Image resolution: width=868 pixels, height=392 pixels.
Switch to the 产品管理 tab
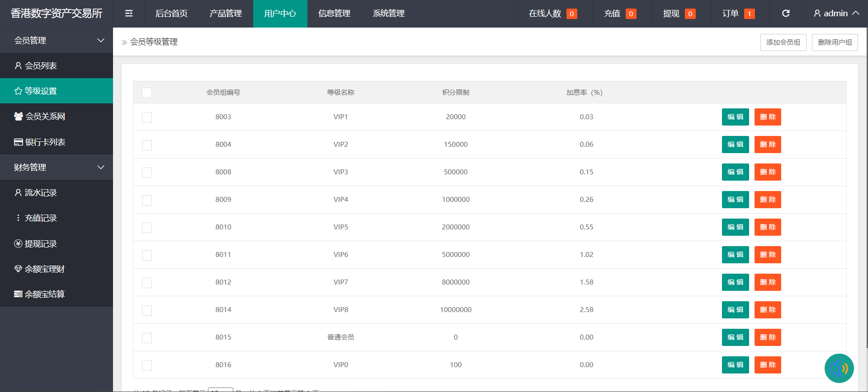226,14
